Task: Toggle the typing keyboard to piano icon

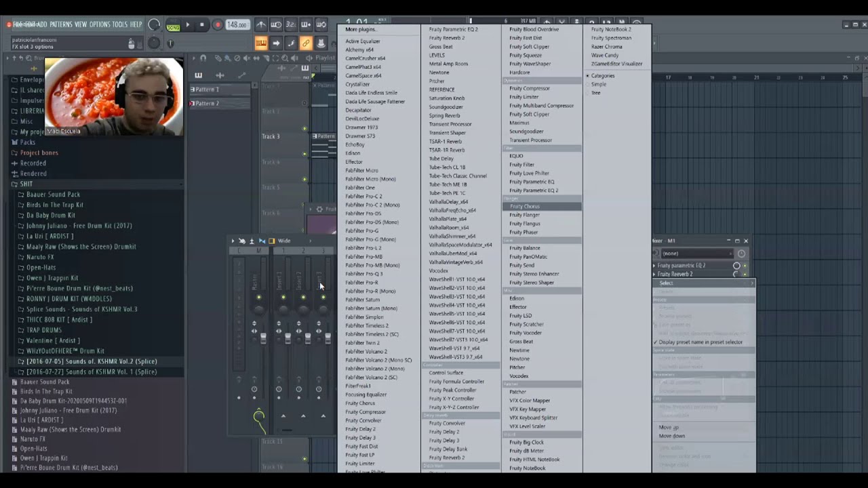Action: coord(261,43)
